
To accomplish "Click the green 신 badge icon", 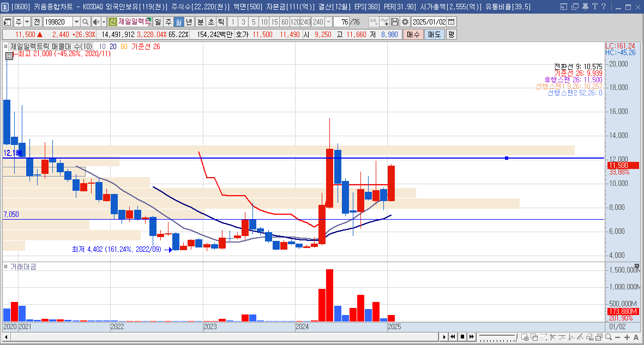I will [x=112, y=22].
